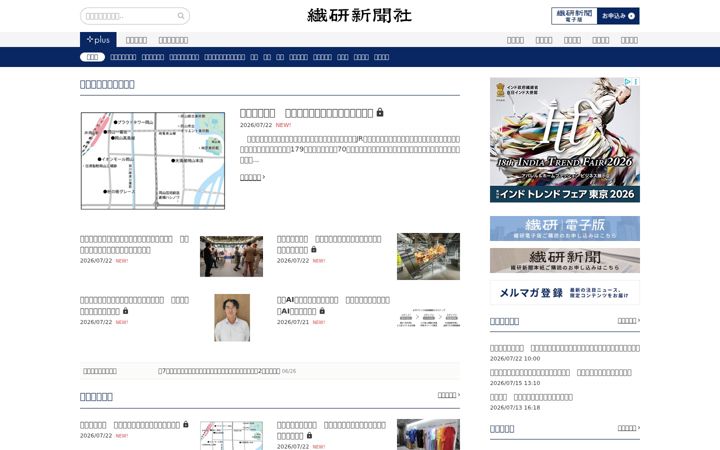Click the read-more chevron under top story excerpt
Viewport: 720px width, 450px height.
(264, 177)
